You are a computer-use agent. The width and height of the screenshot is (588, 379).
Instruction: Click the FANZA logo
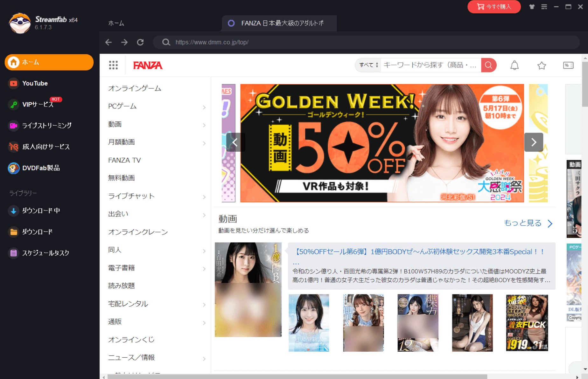click(x=148, y=65)
